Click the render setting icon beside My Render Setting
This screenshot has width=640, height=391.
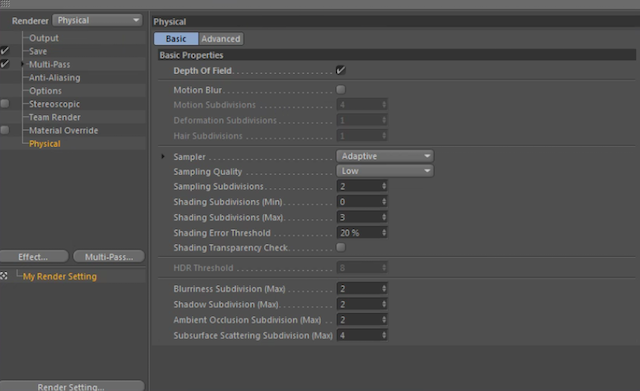(x=4, y=276)
